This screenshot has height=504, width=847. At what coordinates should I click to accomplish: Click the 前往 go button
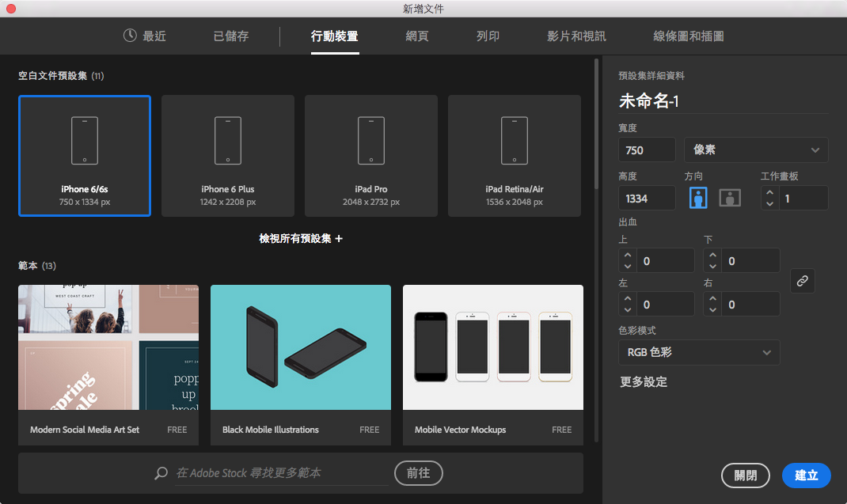point(419,473)
